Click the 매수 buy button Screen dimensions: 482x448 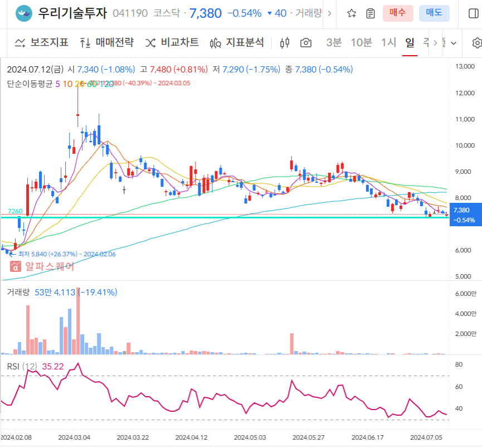397,13
